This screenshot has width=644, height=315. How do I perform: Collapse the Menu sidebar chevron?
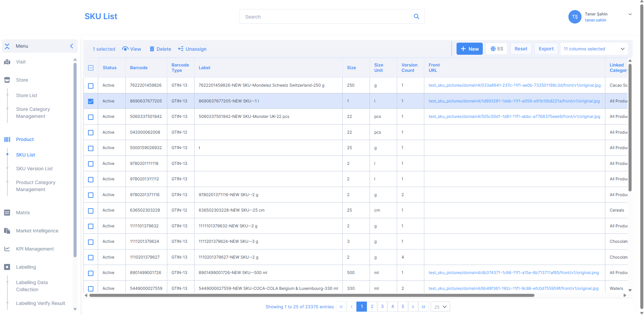72,46
